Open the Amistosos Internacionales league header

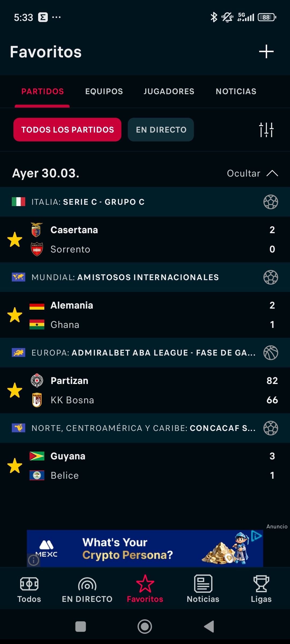(145, 277)
